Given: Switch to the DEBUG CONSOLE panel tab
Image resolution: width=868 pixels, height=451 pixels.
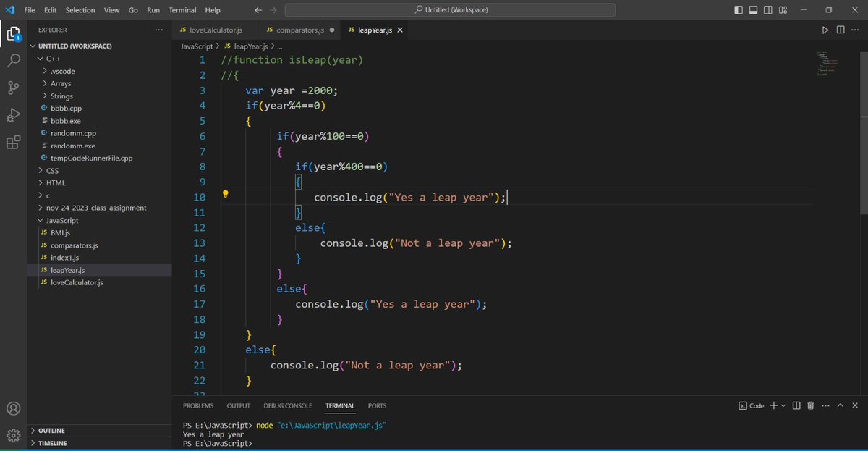Looking at the screenshot, I should 288,405.
